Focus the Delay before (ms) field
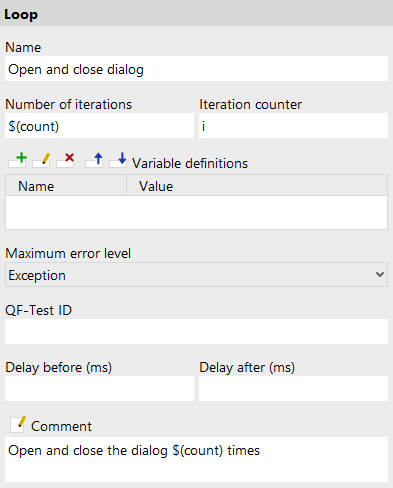This screenshot has height=488, width=393. coord(99,389)
